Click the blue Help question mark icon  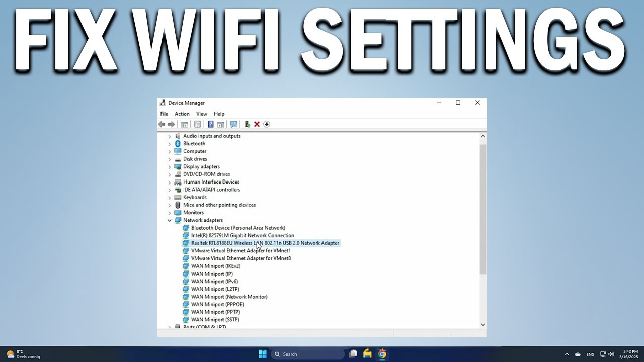pyautogui.click(x=211, y=124)
